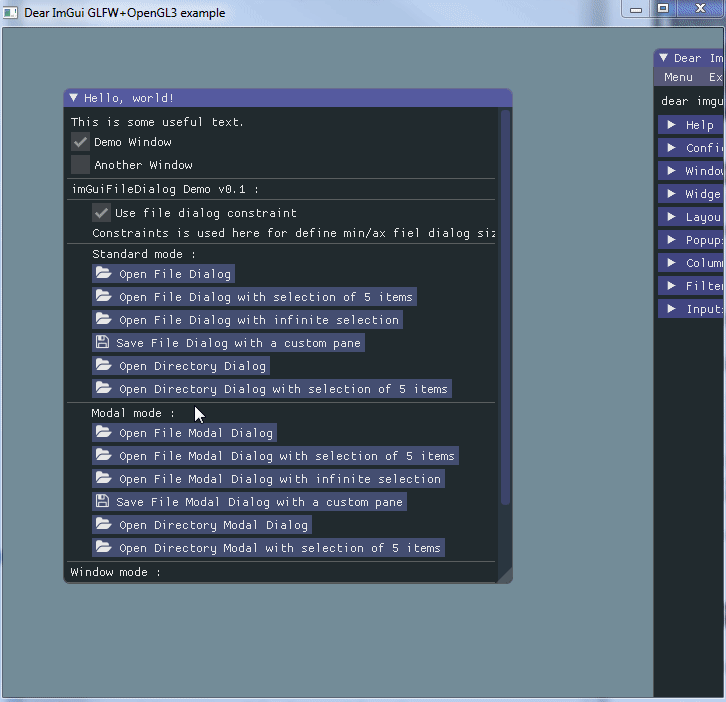
Task: Click folder icon on Open Directory Dialog button
Action: point(104,365)
